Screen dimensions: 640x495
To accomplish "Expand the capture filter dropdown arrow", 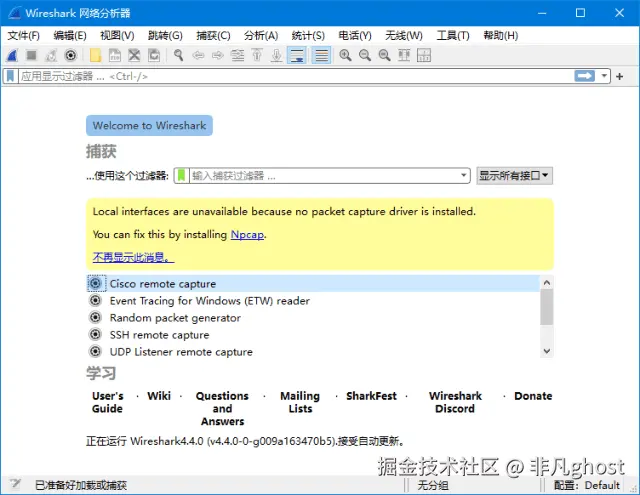I will click(464, 175).
